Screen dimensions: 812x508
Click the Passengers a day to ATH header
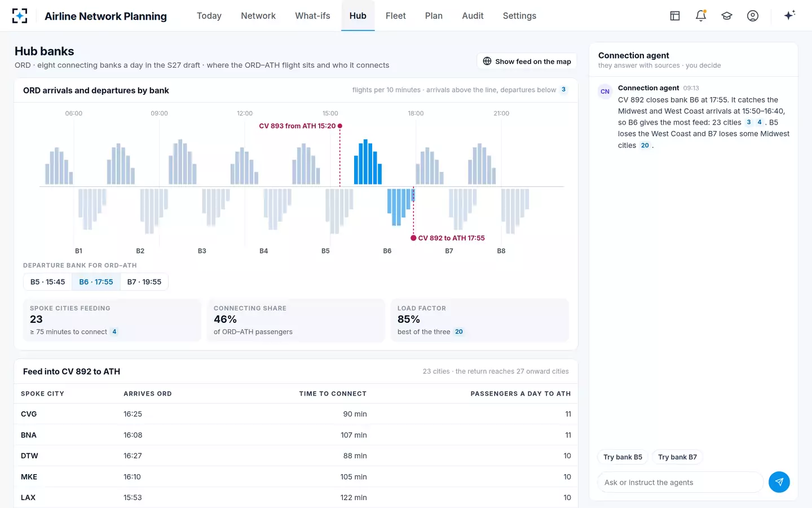tap(520, 394)
